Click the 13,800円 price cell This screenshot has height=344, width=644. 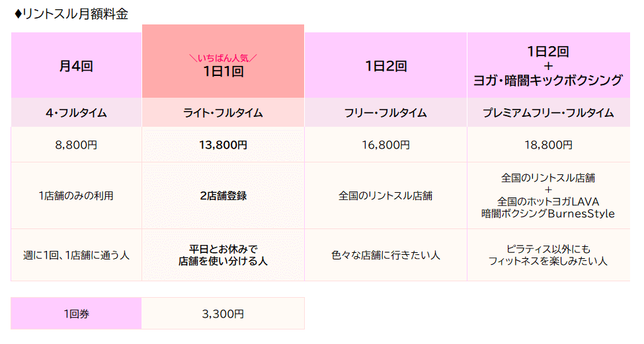223,145
